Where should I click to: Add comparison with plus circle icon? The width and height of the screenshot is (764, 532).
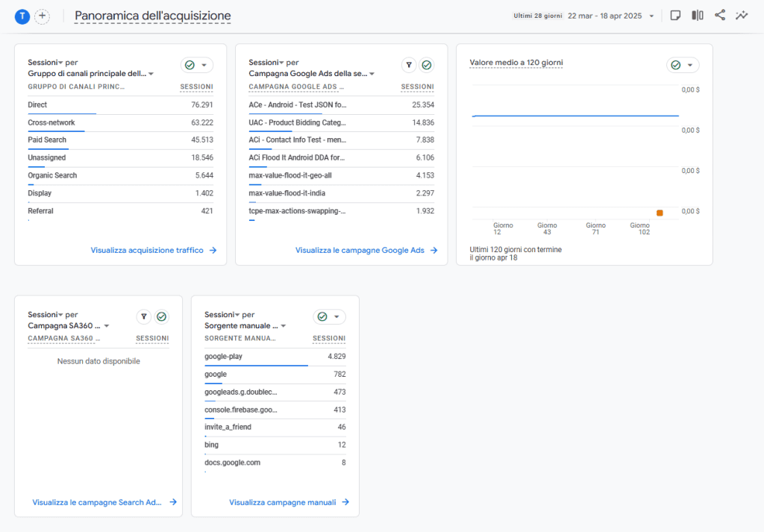[x=43, y=16]
